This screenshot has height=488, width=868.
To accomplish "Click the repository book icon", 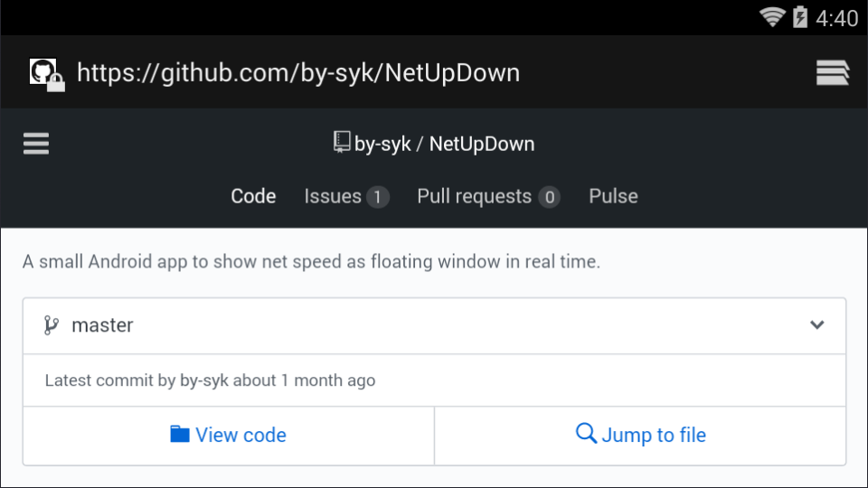I will coord(342,142).
